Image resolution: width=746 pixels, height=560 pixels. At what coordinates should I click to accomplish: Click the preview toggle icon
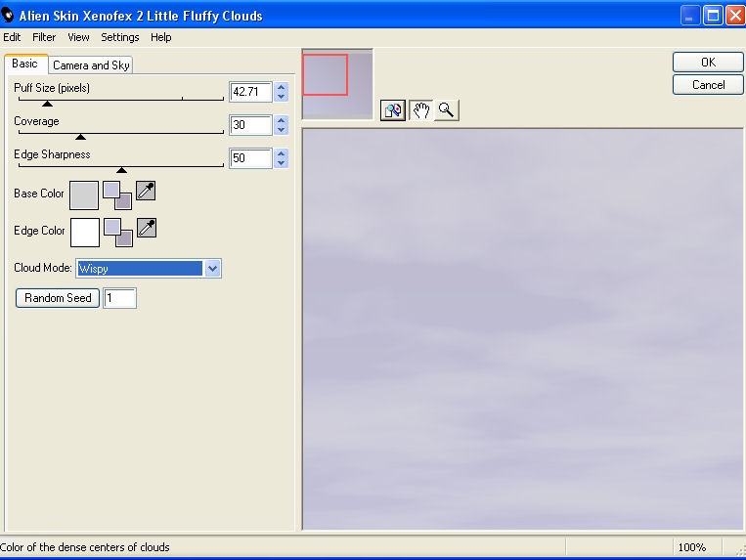pyautogui.click(x=392, y=110)
